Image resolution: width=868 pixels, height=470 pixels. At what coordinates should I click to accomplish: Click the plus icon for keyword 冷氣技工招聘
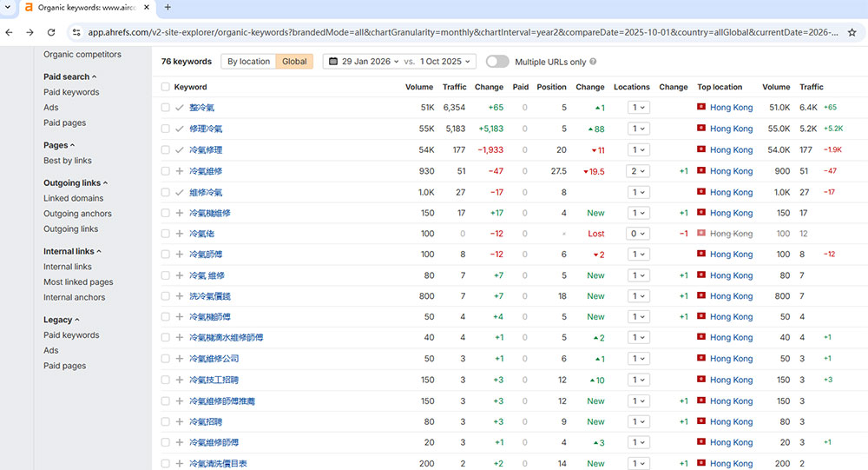click(x=180, y=380)
